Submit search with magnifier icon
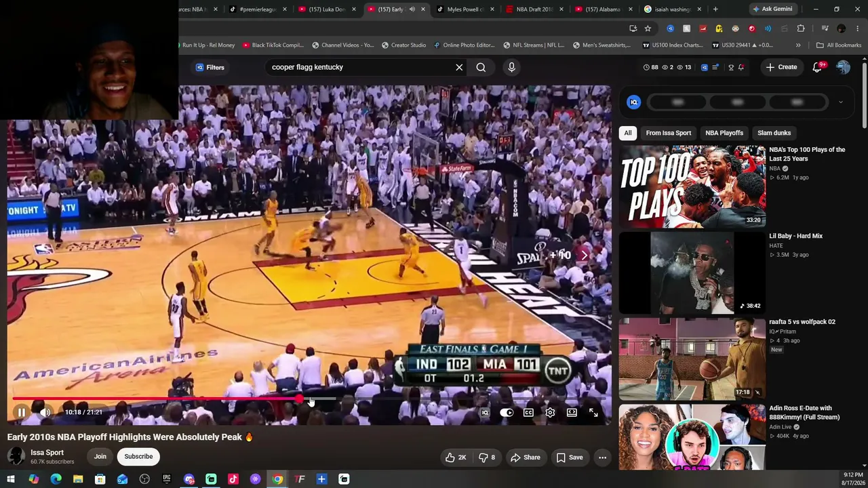868x488 pixels. [481, 67]
